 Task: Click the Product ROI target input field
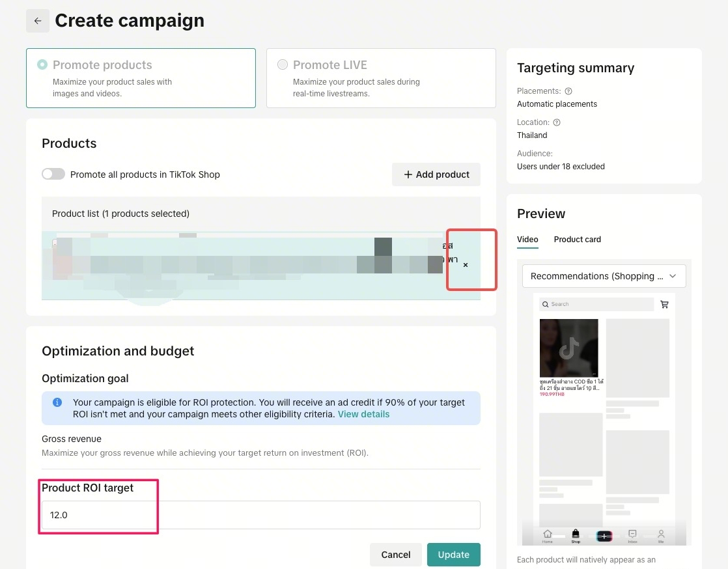[260, 515]
